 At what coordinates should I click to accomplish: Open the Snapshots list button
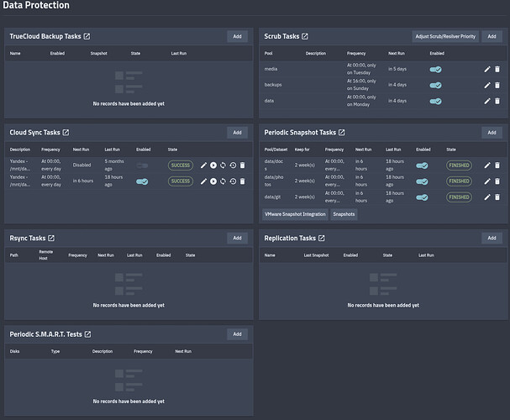click(x=343, y=214)
